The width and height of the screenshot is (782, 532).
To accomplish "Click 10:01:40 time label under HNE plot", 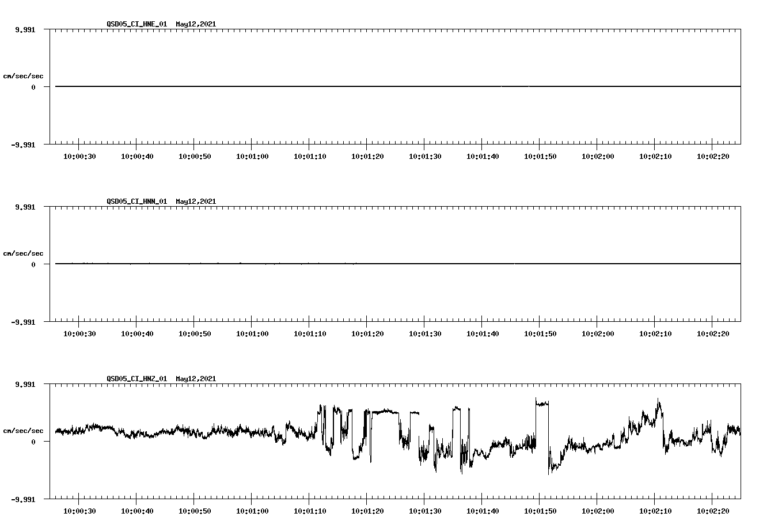I will coord(483,157).
